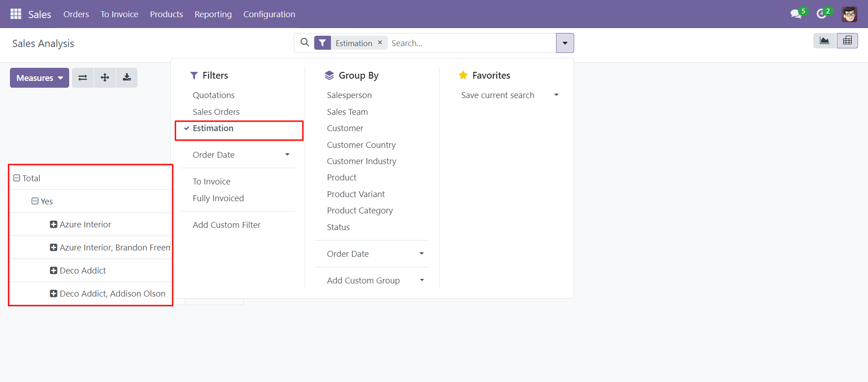Screen dimensions: 868x382
Task: Open the activities clock icon
Action: (821, 14)
